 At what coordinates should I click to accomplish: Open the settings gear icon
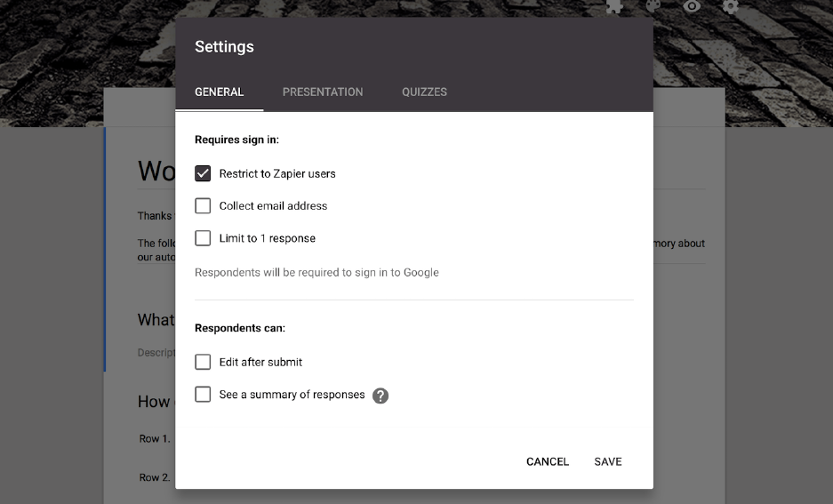730,6
